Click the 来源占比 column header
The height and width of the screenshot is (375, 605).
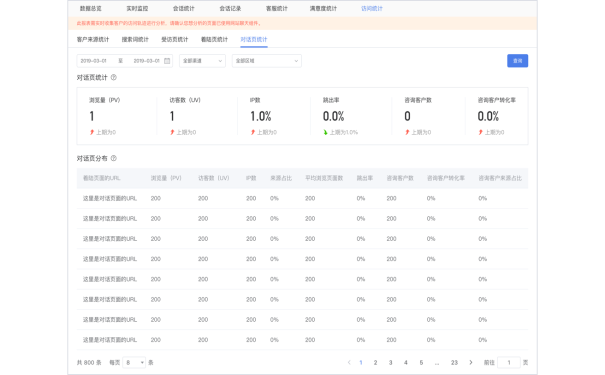tap(281, 178)
